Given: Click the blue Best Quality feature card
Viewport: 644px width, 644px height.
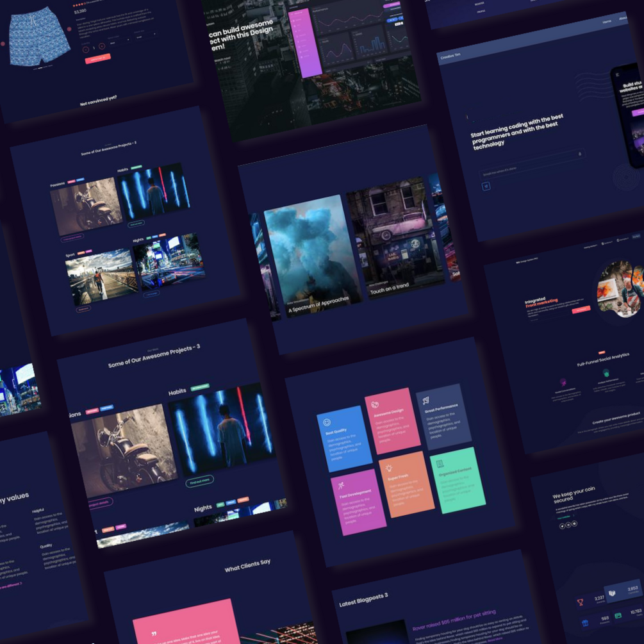Looking at the screenshot, I should click(344, 439).
